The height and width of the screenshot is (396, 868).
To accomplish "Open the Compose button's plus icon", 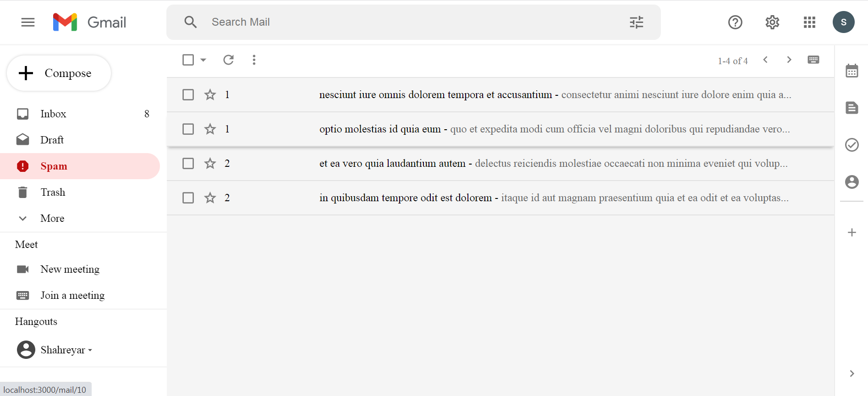I will click(26, 73).
